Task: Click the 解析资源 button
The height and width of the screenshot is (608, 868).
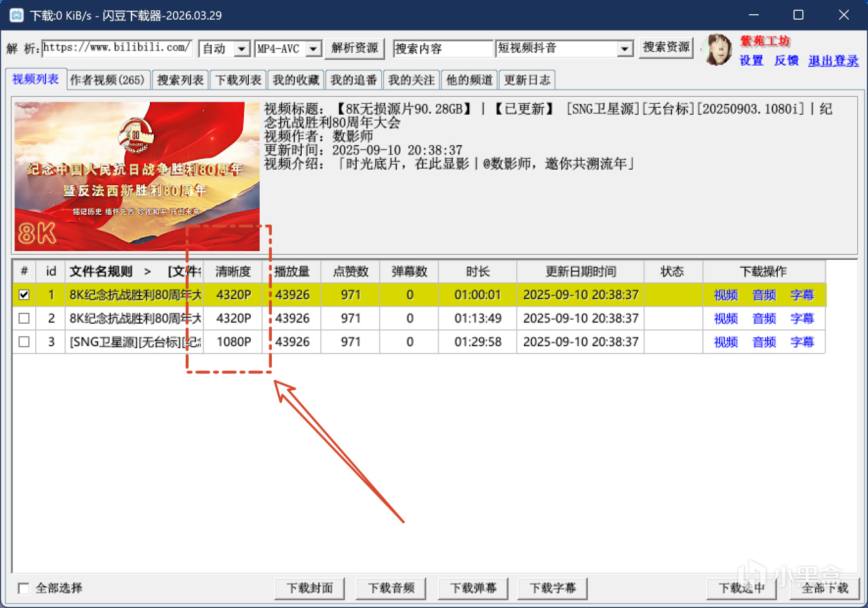Action: click(x=355, y=48)
